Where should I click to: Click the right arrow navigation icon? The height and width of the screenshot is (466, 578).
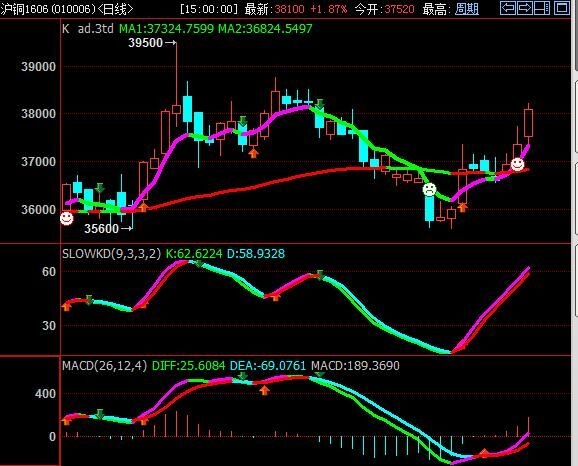tap(525, 8)
